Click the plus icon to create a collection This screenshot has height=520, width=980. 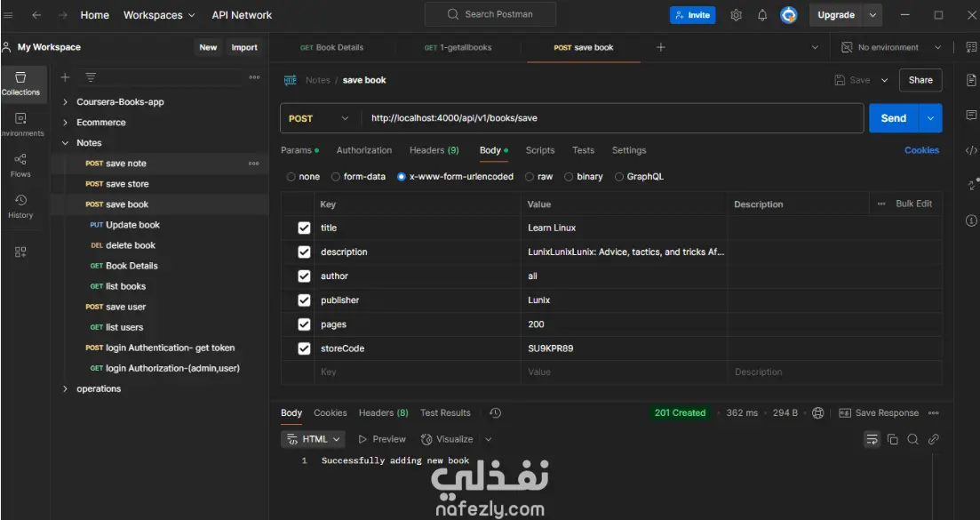pyautogui.click(x=64, y=77)
